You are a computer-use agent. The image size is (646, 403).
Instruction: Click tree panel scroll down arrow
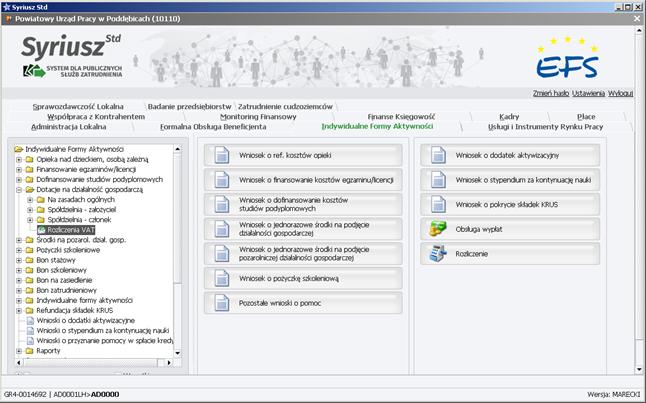point(178,353)
